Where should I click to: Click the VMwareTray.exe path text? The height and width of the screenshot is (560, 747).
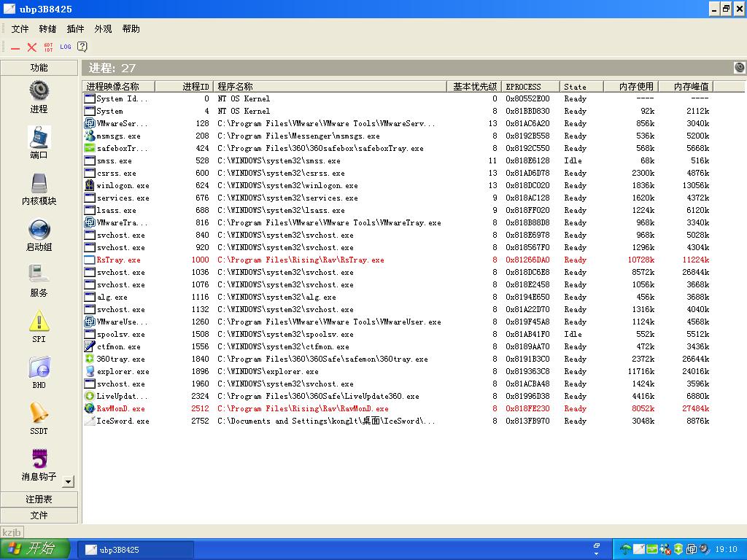(329, 222)
